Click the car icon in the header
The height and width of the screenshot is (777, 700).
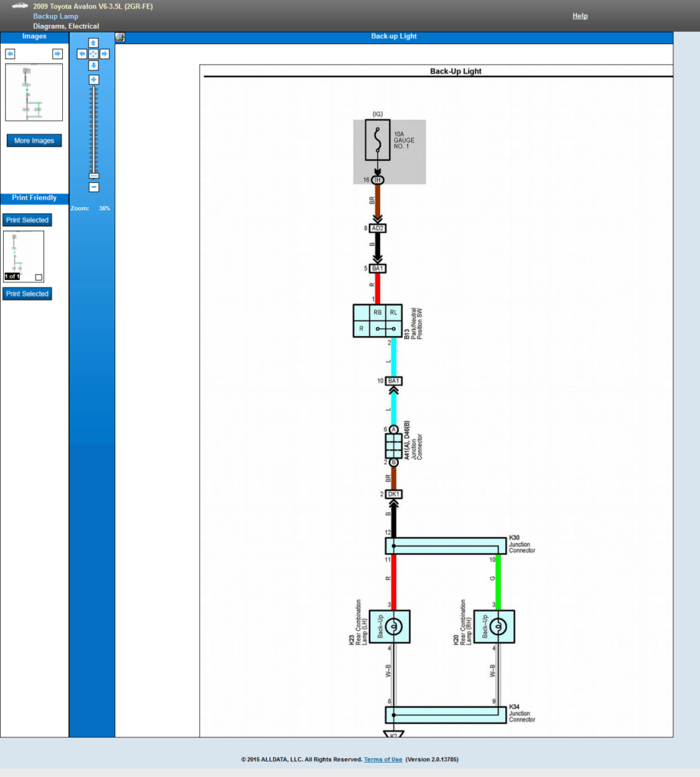tap(20, 6)
